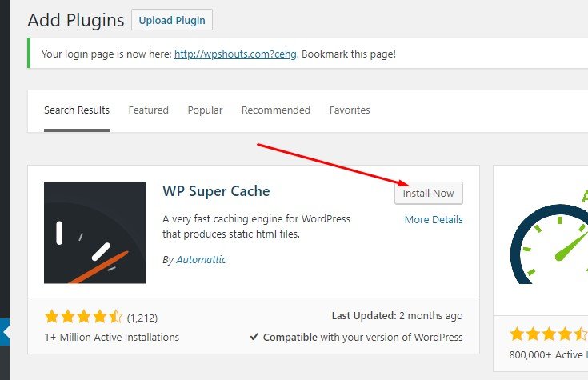The height and width of the screenshot is (380, 588).
Task: Open the Popular plugins tab
Action: [x=205, y=110]
